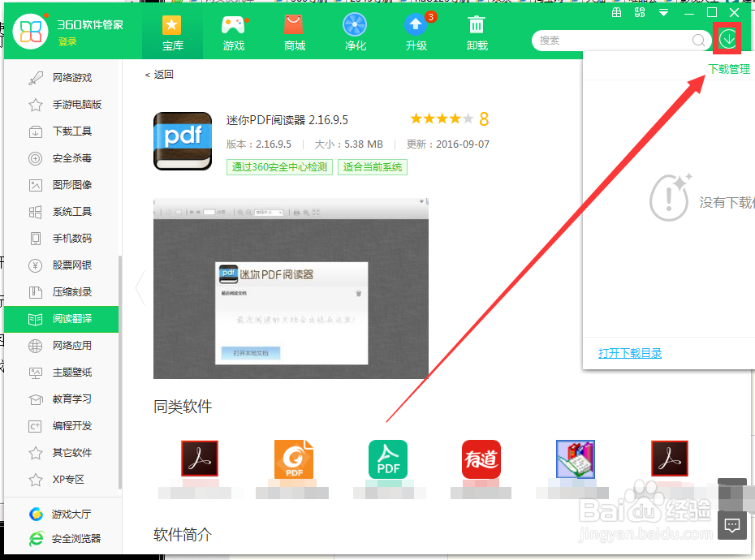Viewport: 755px width, 560px height.
Task: Click 返回 to go back
Action: tap(159, 75)
